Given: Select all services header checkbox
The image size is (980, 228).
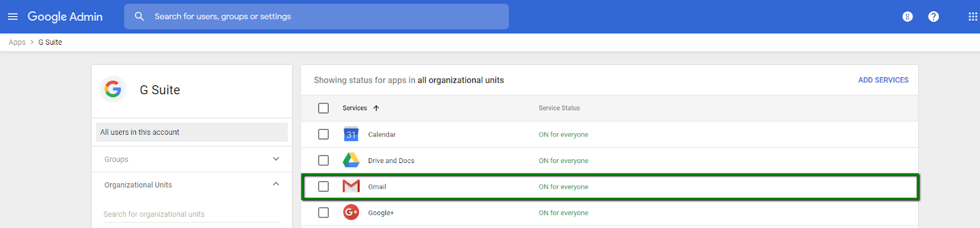Looking at the screenshot, I should 323,108.
